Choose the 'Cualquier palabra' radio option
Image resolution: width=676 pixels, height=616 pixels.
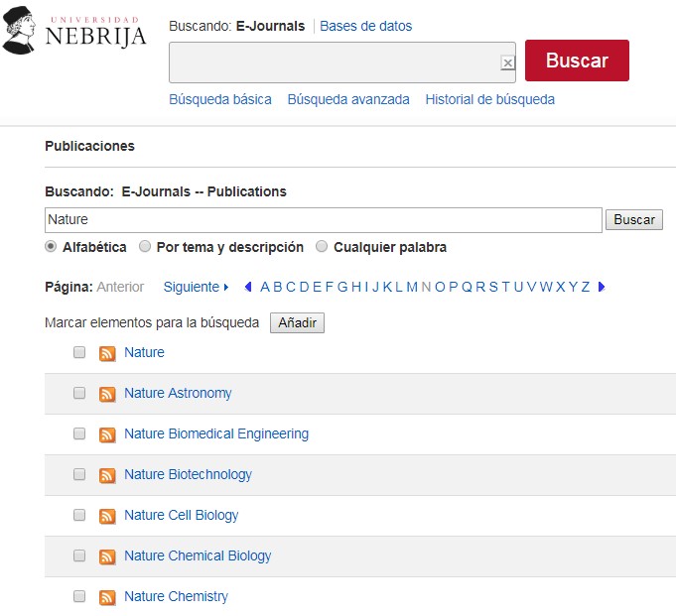tap(322, 247)
